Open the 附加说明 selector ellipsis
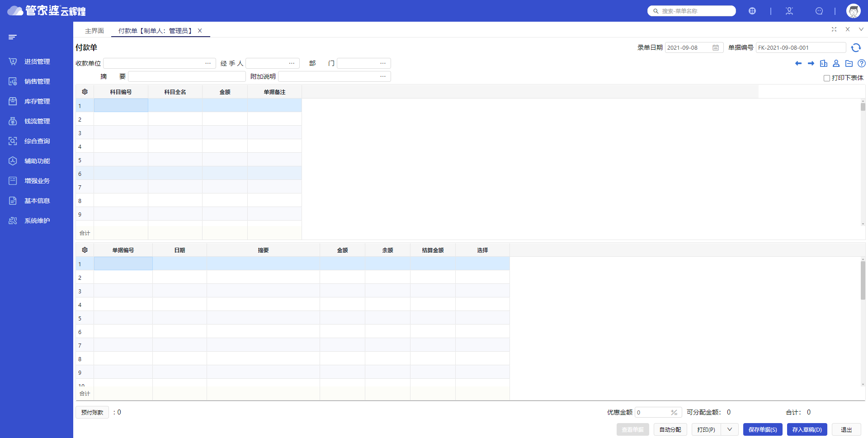The height and width of the screenshot is (438, 868). click(x=383, y=76)
